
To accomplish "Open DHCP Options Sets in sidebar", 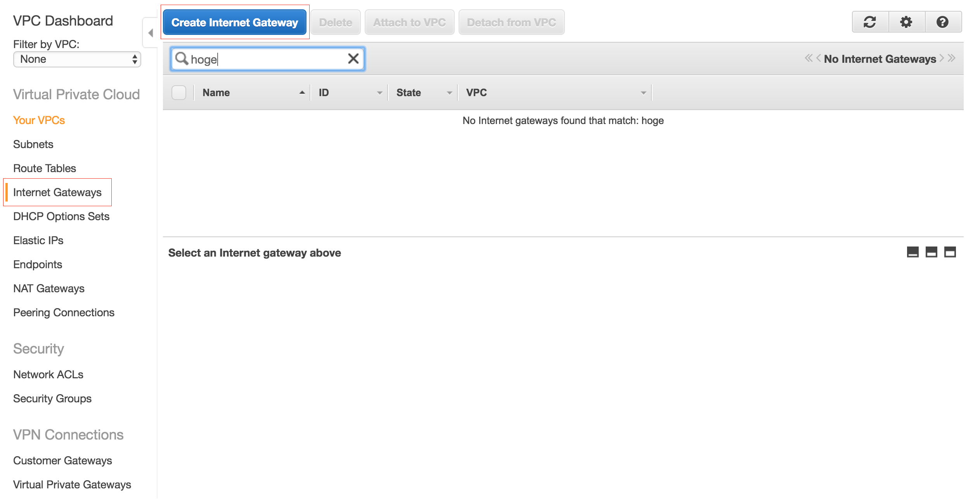I will [x=61, y=216].
